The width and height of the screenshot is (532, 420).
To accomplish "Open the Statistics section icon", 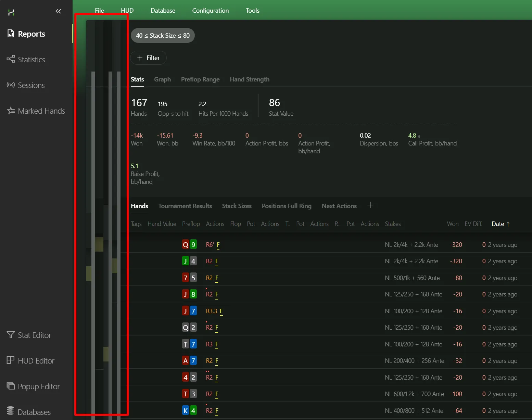I will [x=11, y=59].
